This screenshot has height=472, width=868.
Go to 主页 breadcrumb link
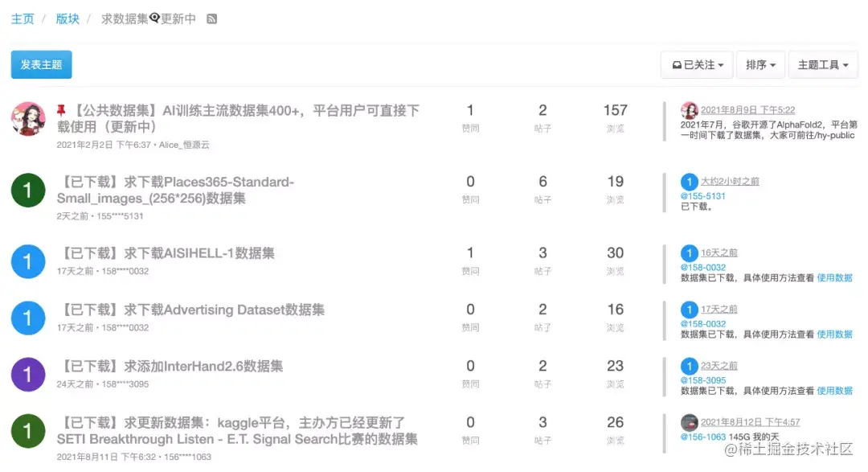click(x=23, y=18)
